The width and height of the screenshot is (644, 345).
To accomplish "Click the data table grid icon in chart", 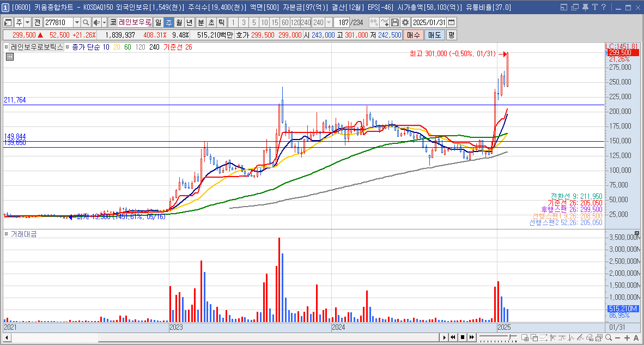I will 9,57.
